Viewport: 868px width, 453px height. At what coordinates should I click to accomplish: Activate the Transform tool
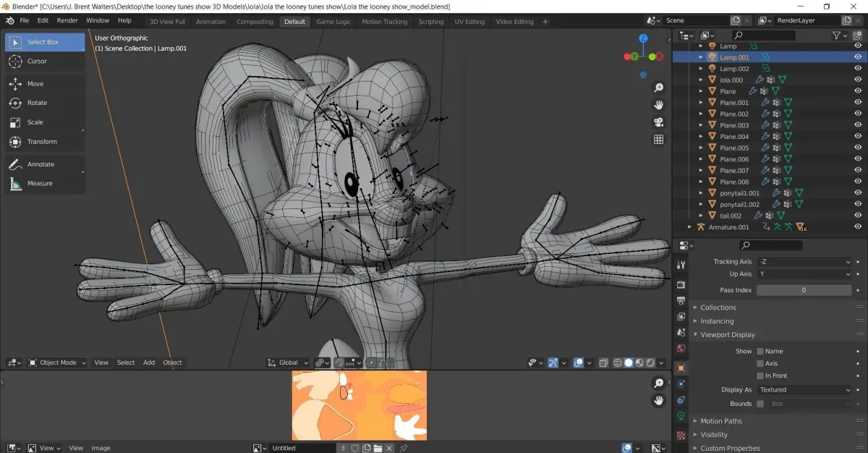click(x=45, y=142)
